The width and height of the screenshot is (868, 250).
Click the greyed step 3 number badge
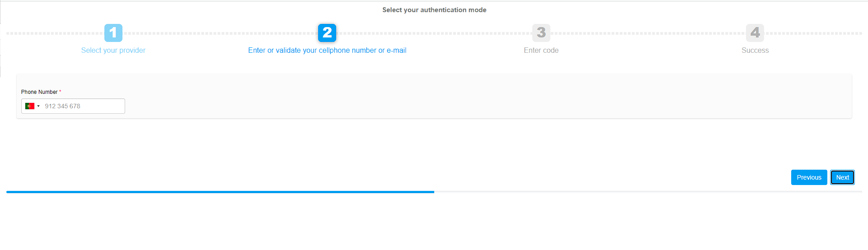tap(541, 32)
